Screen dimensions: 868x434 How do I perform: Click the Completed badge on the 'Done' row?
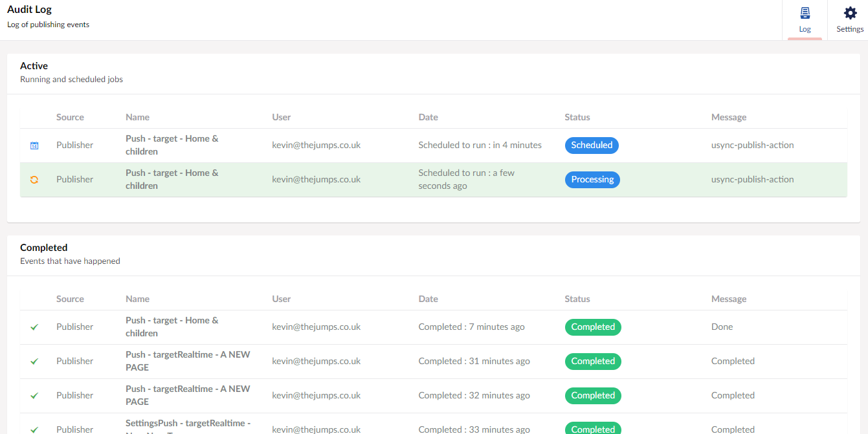pos(593,327)
